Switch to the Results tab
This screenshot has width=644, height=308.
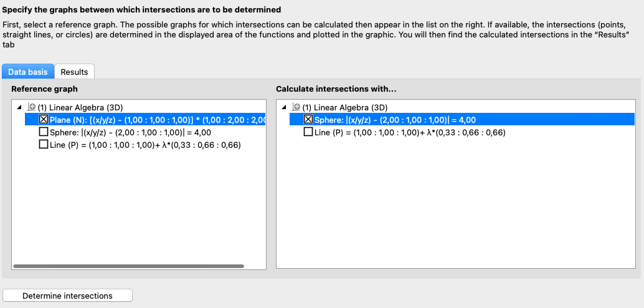point(74,72)
